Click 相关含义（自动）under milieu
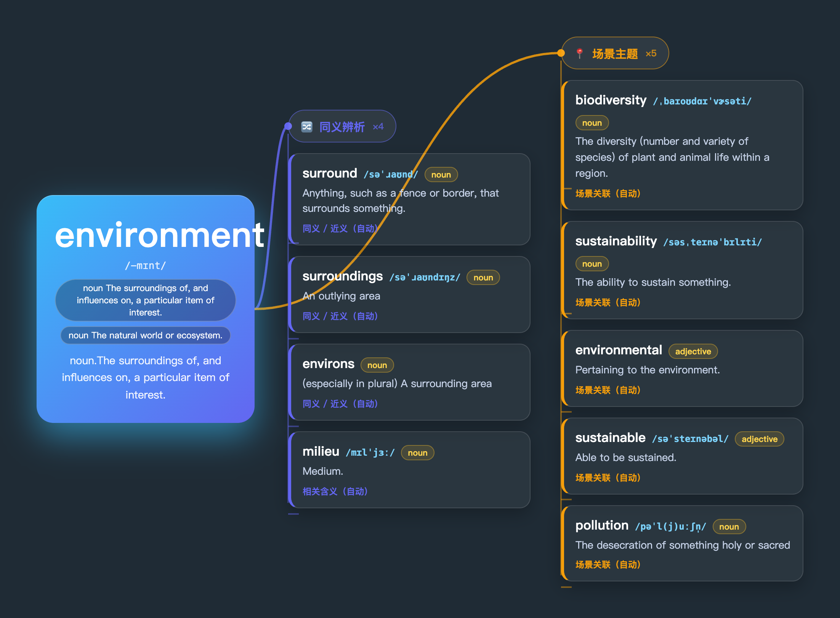The image size is (840, 618). [335, 492]
